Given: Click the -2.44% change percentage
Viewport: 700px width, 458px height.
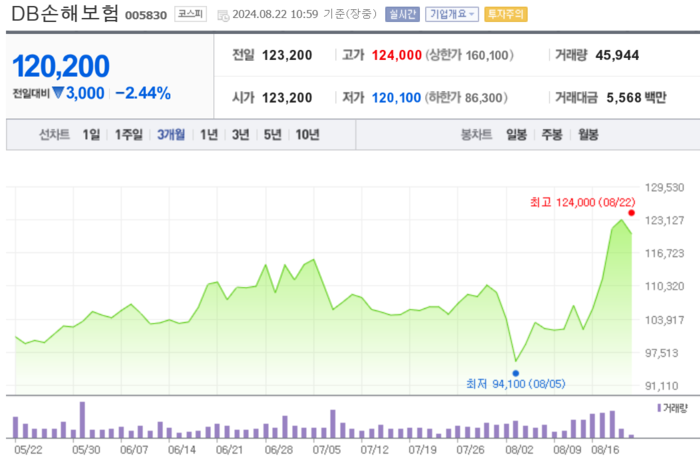Looking at the screenshot, I should [x=143, y=93].
